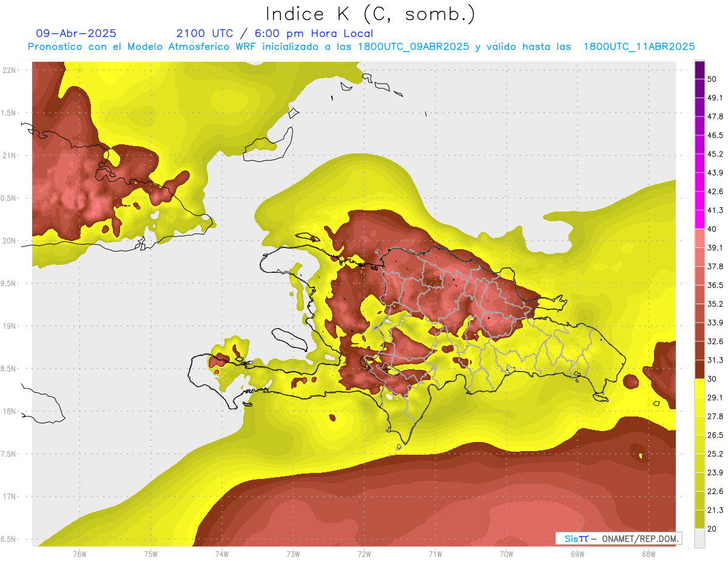Click the legend value "39.1"
This screenshot has width=728, height=562.
(715, 247)
